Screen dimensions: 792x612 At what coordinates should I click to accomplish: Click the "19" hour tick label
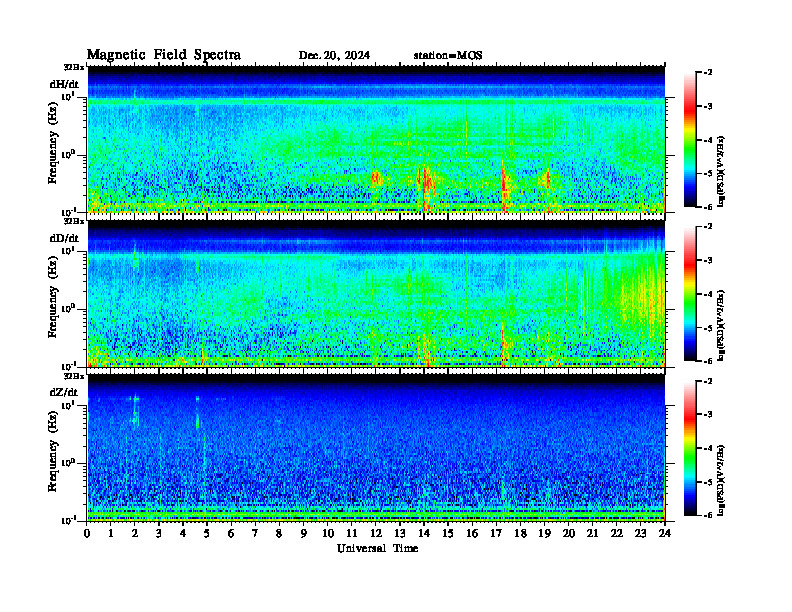tap(544, 533)
